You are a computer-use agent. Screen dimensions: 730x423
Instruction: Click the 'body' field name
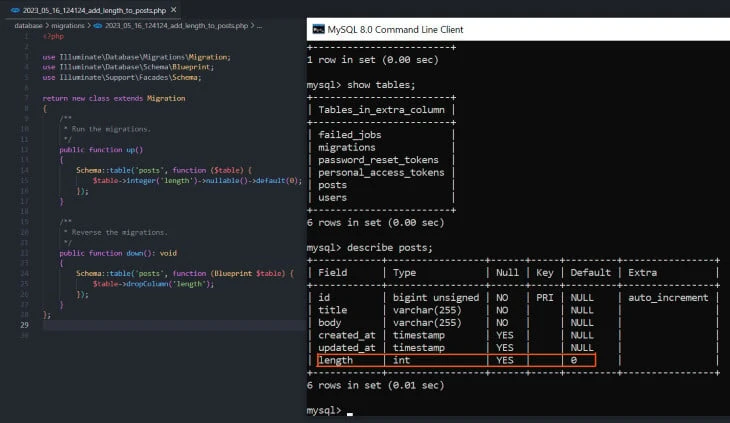tap(330, 323)
